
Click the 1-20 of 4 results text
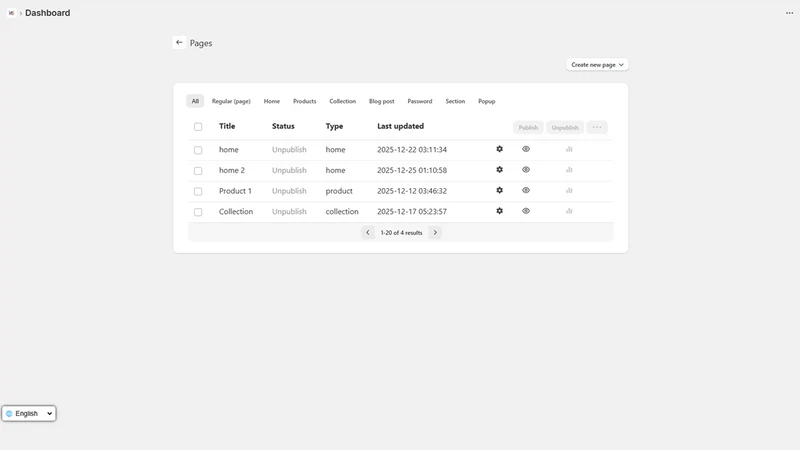tap(402, 233)
